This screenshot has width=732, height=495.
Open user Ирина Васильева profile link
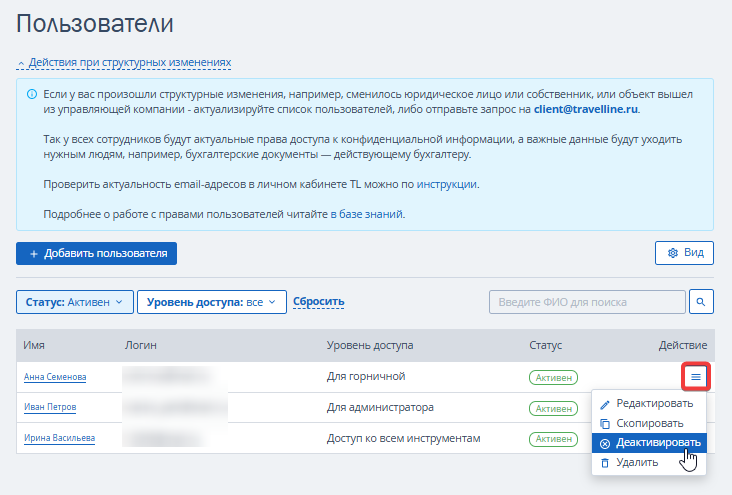[x=59, y=438]
